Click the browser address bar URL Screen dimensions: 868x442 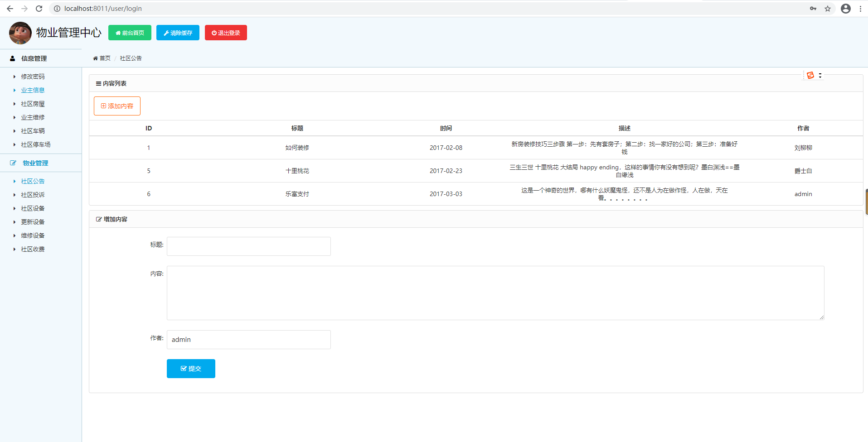pos(103,9)
